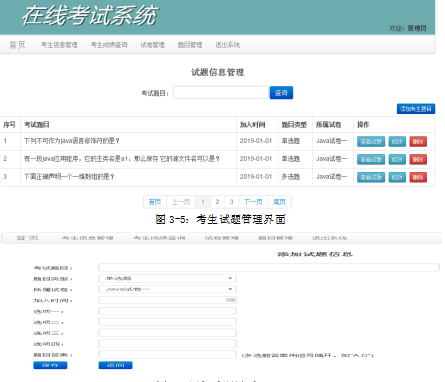
Task: Open 首页 on the 添加试题信息 page navbar
Action: pyautogui.click(x=27, y=238)
